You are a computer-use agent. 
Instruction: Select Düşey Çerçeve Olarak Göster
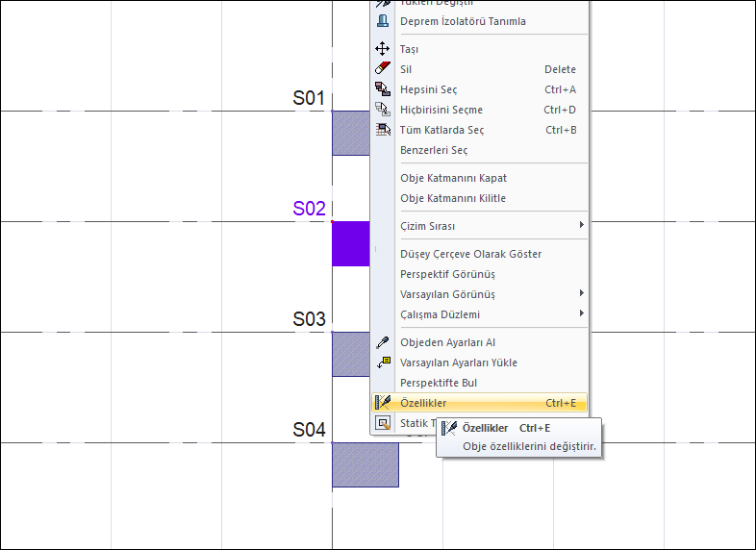480,254
